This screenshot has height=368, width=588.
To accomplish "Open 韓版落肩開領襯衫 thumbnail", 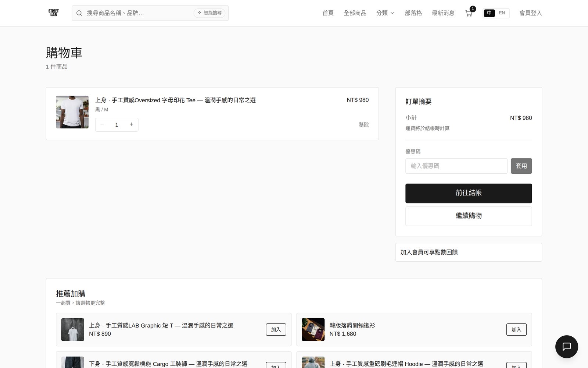I will point(313,329).
